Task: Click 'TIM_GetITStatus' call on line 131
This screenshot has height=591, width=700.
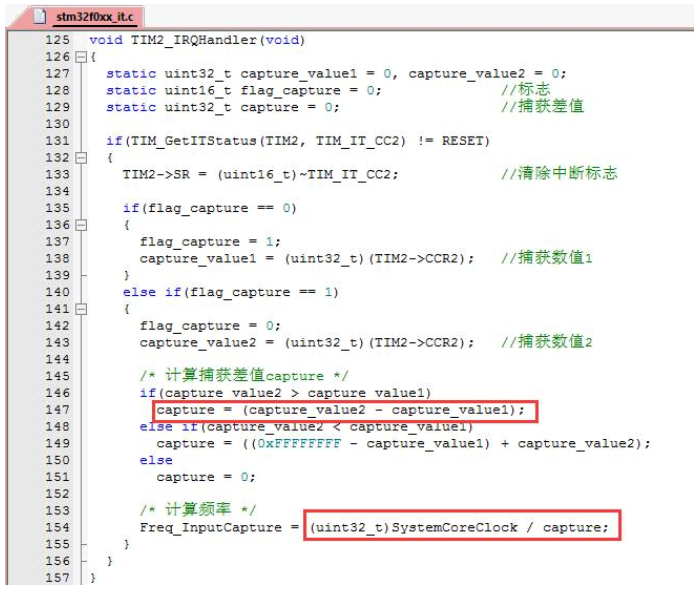Action: click(193, 141)
